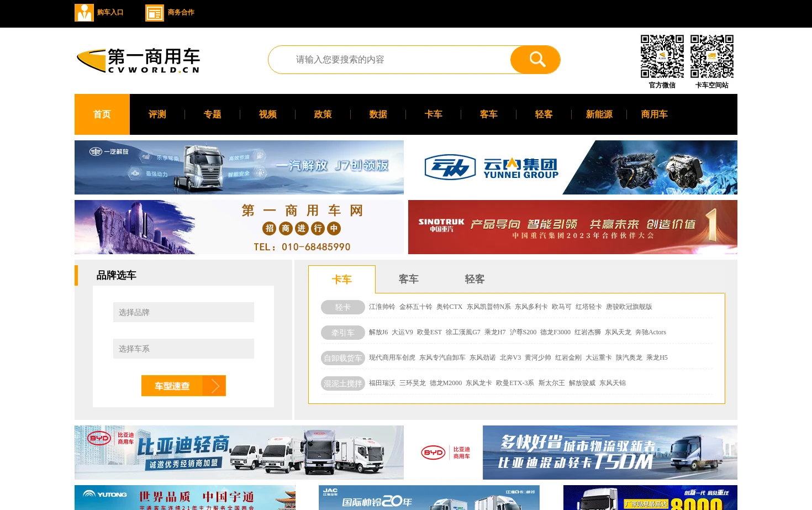
Task: Open the JAC 国际帅铃20年 banner
Action: click(429, 497)
